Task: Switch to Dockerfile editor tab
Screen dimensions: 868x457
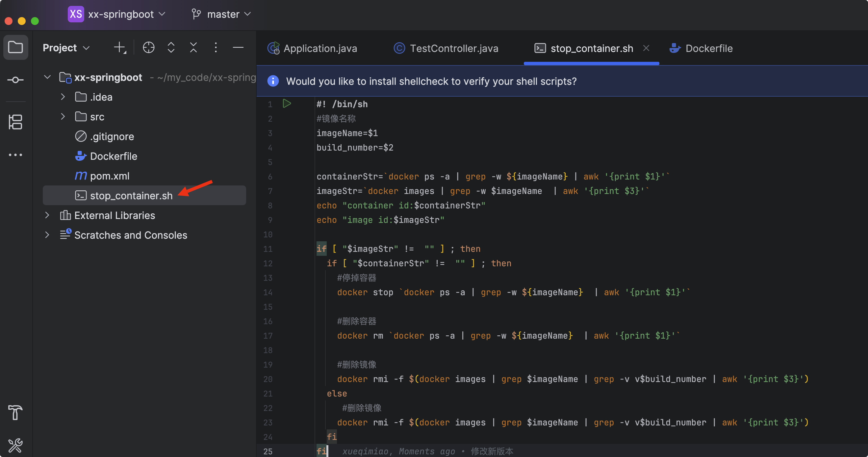Action: point(701,48)
